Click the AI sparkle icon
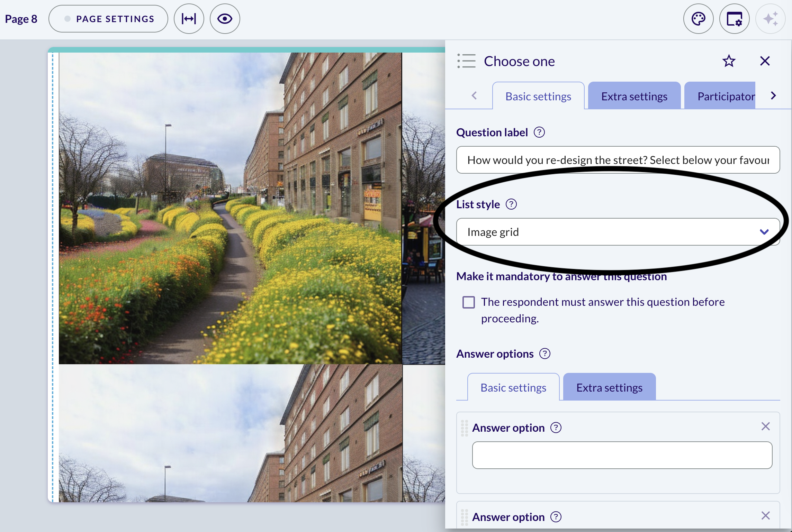The height and width of the screenshot is (532, 792). pyautogui.click(x=771, y=19)
